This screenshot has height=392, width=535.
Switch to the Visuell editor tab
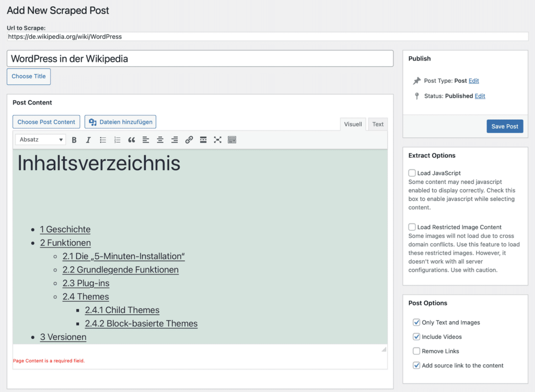353,124
